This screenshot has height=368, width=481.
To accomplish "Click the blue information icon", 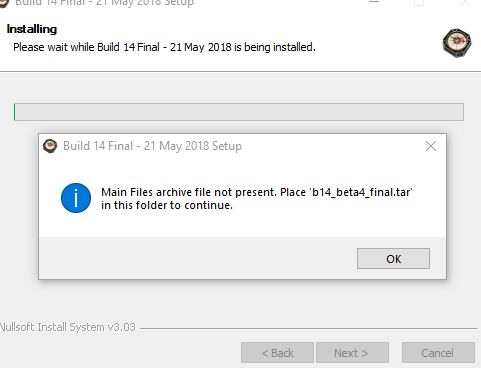I will click(x=76, y=198).
